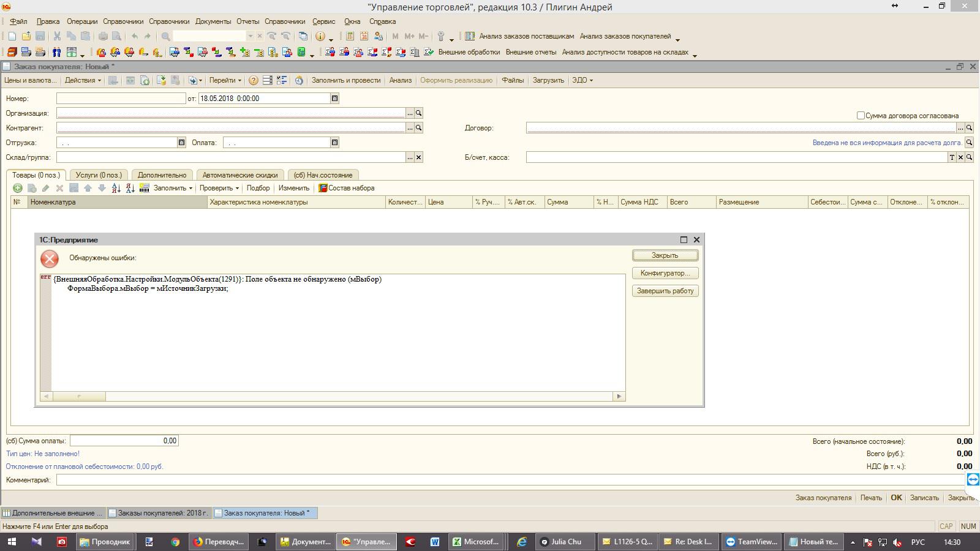This screenshot has width=980, height=551.
Task: Open the calendar picker for Payment date
Action: tap(334, 143)
